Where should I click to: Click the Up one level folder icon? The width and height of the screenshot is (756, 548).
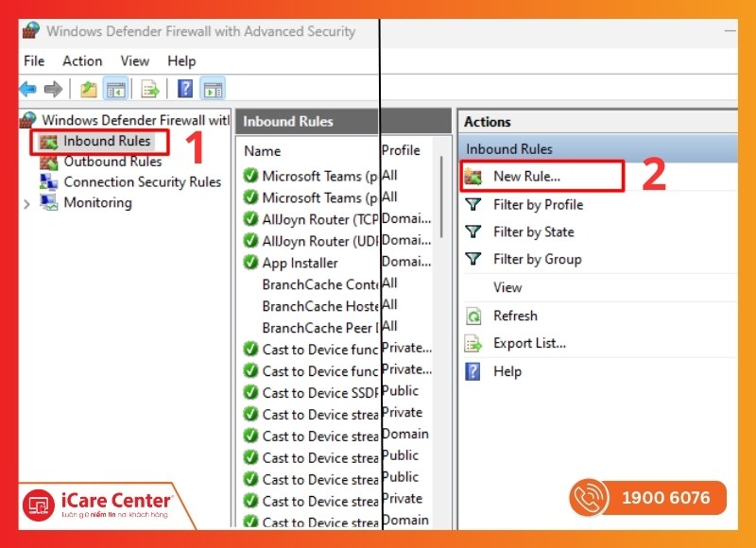point(89,89)
